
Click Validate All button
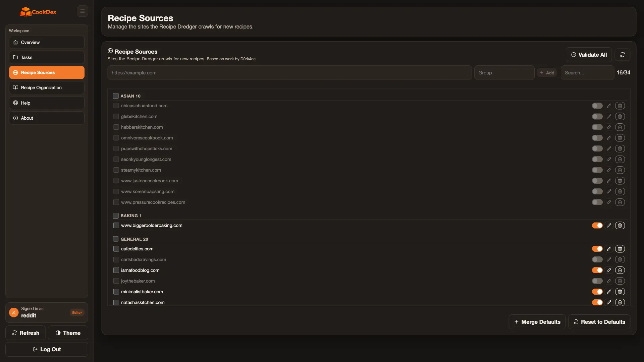(589, 55)
